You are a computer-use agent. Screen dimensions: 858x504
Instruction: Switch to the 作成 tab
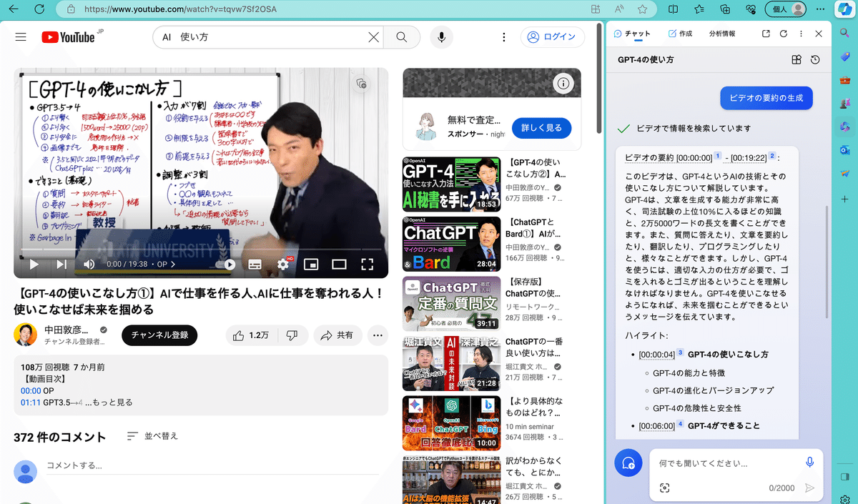pyautogui.click(x=680, y=34)
